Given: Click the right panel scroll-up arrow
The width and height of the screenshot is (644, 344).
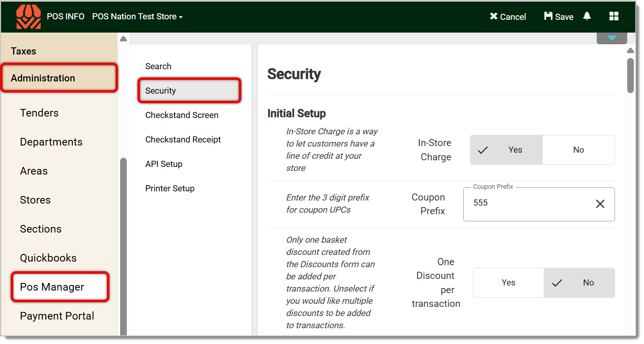Looking at the screenshot, I should tap(630, 50).
